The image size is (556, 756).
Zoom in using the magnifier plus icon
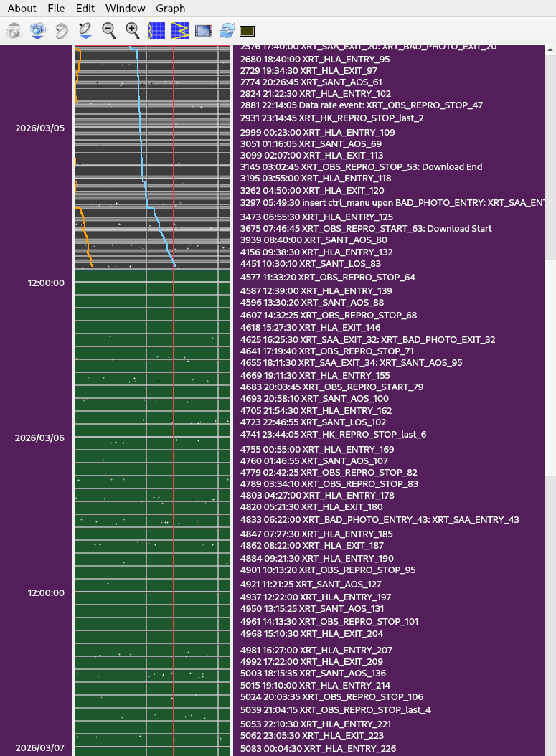133,31
